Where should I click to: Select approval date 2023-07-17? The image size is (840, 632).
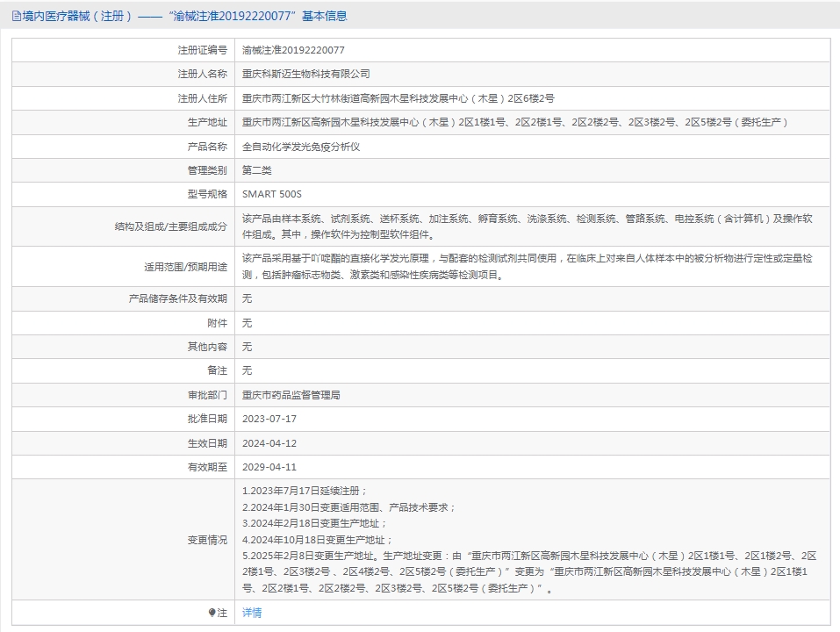(x=269, y=419)
